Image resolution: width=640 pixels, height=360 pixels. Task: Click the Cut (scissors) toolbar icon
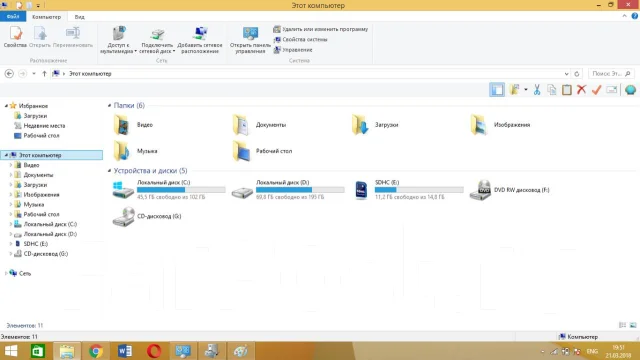537,90
